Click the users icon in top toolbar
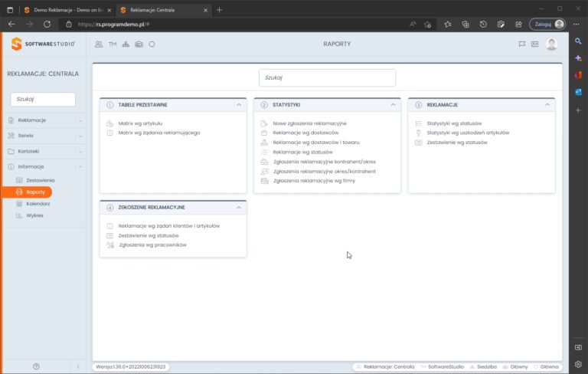 click(99, 44)
